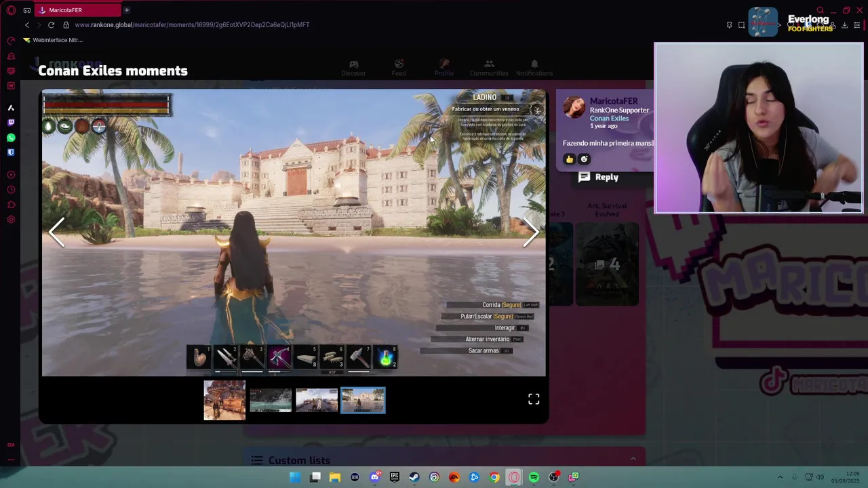Open the MaricotaFER profile name link
Screen dimensions: 868x488
[613, 101]
